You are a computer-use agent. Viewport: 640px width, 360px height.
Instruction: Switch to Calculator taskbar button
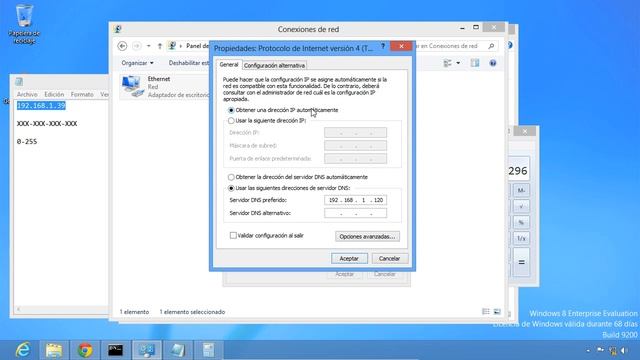point(209,350)
